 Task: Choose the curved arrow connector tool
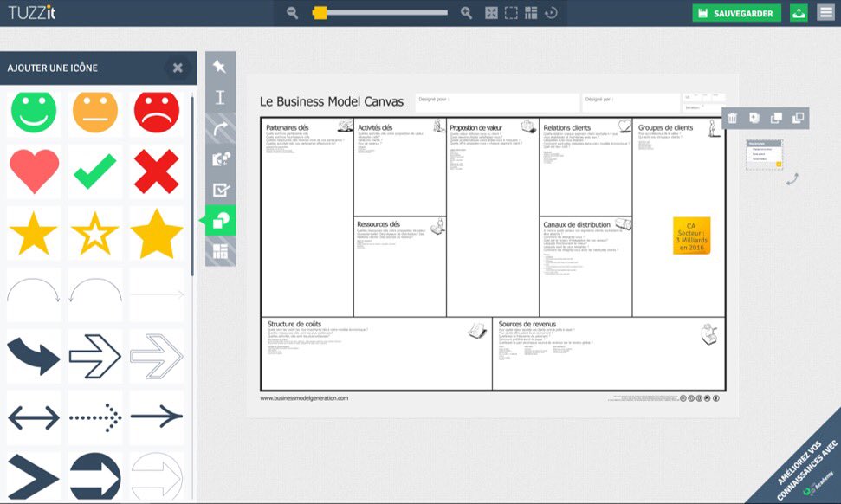coord(220,128)
